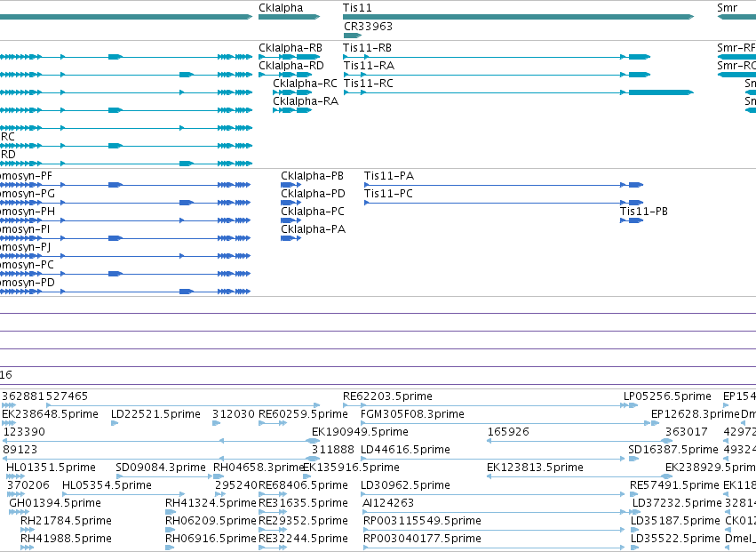Image resolution: width=756 pixels, height=552 pixels.
Task: Select the 123390 alignment feature
Action: (x=161, y=441)
